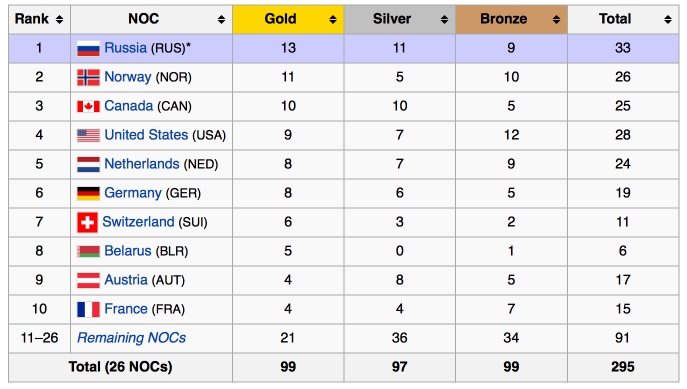Open the United States link
687x389 pixels.
pyautogui.click(x=146, y=135)
